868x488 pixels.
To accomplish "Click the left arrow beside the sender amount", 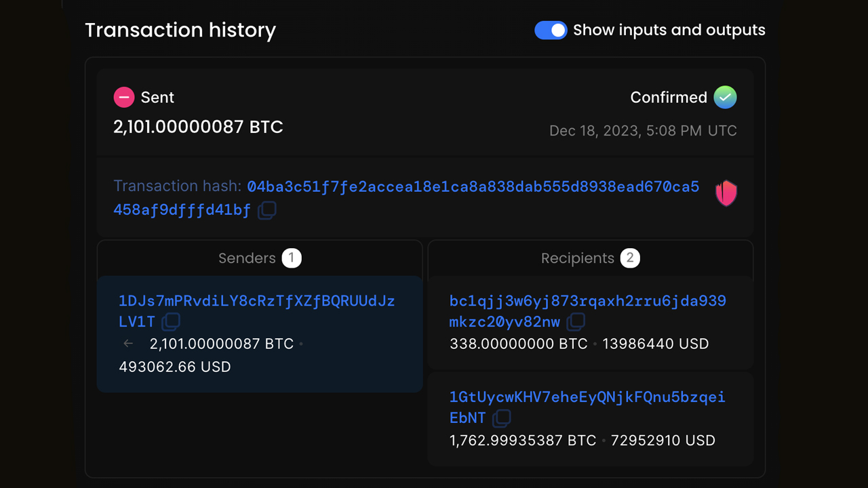I will point(128,344).
